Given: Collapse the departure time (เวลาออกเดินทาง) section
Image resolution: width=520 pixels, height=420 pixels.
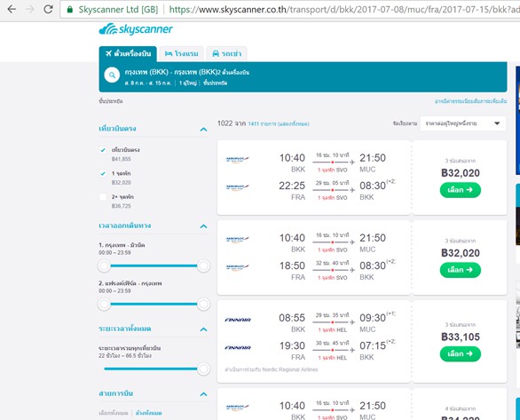Looking at the screenshot, I should point(203,226).
